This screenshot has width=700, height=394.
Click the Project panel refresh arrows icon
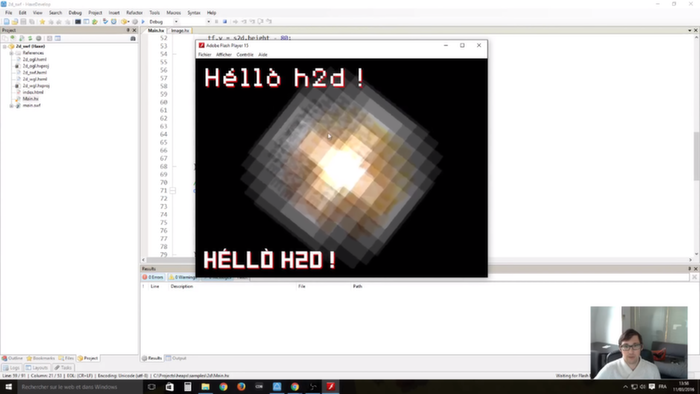(x=30, y=38)
